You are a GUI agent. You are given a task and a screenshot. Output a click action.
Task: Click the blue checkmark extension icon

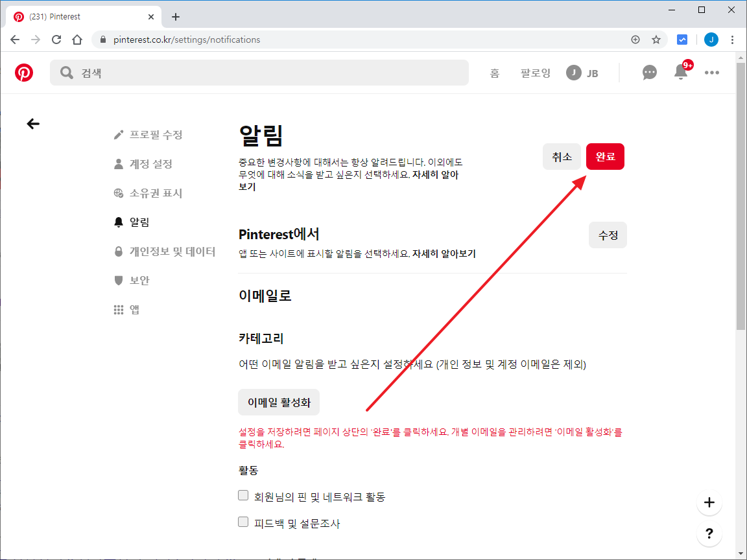[x=682, y=40]
